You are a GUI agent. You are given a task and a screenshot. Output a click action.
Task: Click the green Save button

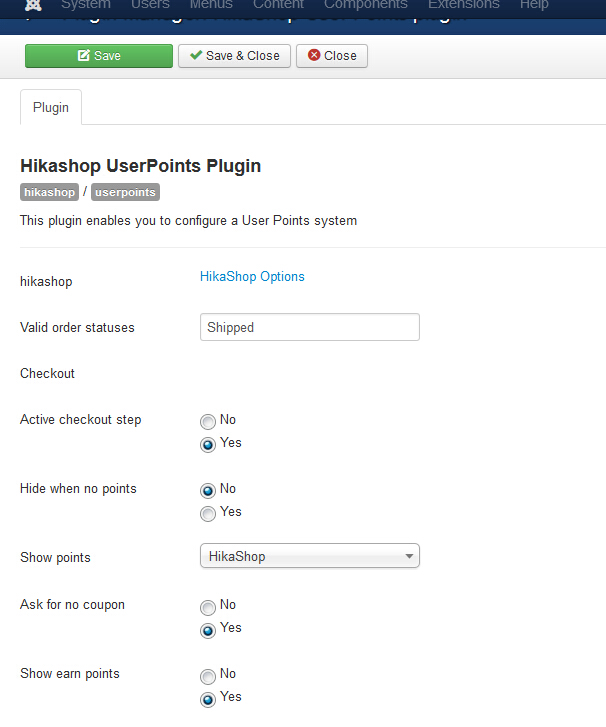pyautogui.click(x=99, y=56)
